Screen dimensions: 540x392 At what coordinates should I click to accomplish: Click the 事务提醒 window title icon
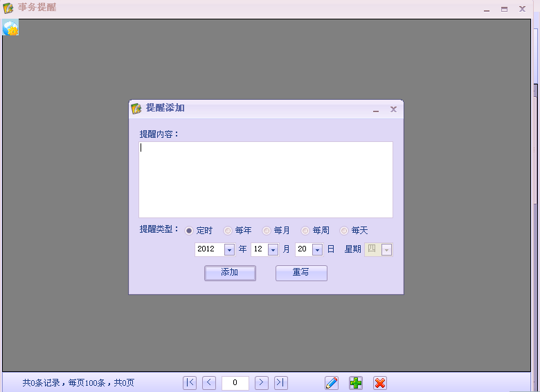(x=8, y=8)
